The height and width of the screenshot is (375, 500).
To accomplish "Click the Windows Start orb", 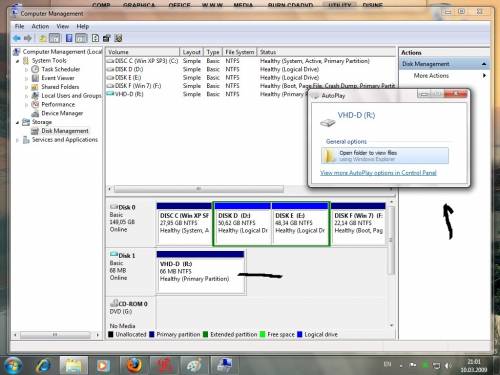I will click(13, 365).
